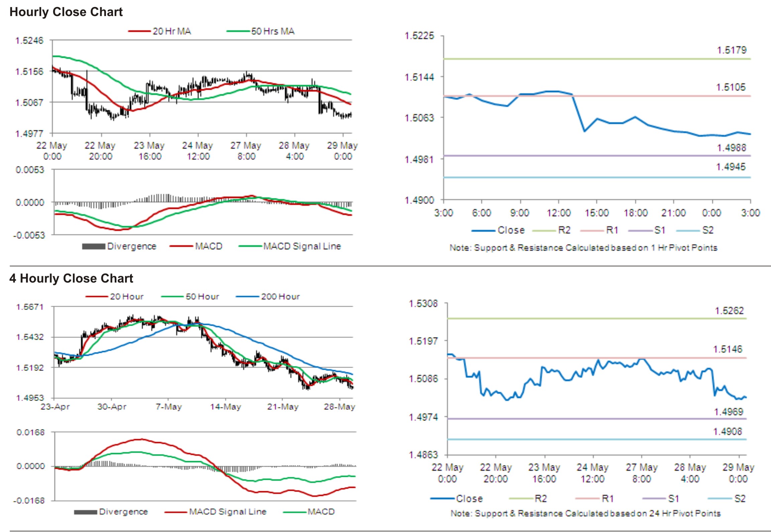Click the S1 level label 1.4969
This screenshot has width=771, height=532.
click(x=729, y=412)
